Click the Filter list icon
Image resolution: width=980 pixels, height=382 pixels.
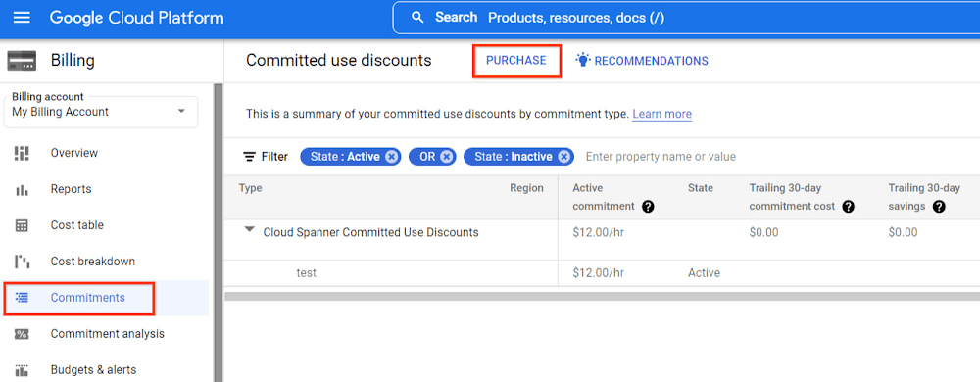249,157
